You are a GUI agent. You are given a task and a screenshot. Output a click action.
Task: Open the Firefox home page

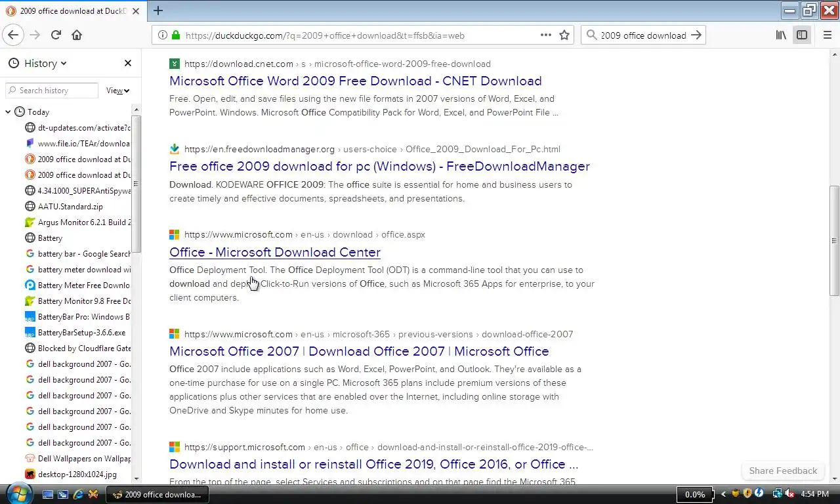(x=77, y=35)
